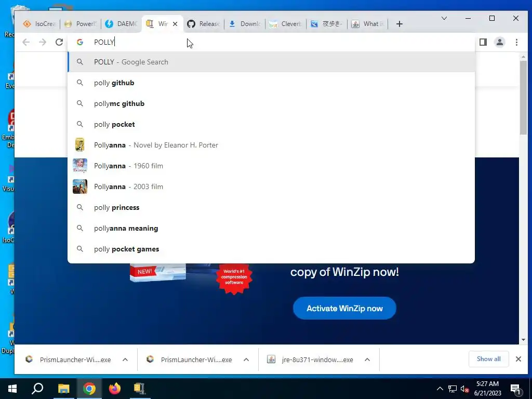Switch to the PowerISO tab
Viewport: 532px width, 399px height.
point(81,24)
